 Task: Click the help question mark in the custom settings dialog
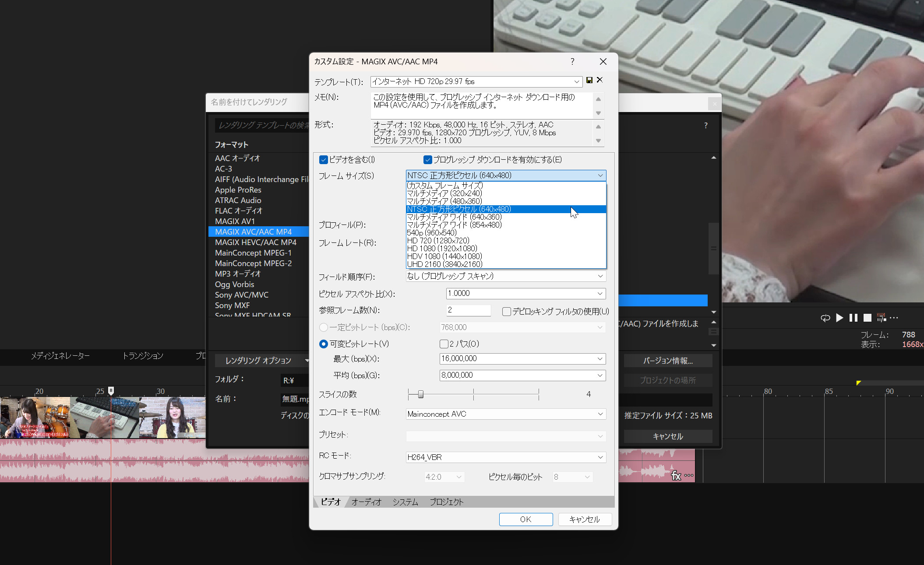pos(572,62)
